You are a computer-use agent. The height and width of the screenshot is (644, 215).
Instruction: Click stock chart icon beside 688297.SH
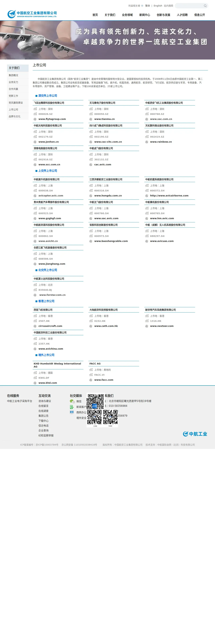coord(147,236)
